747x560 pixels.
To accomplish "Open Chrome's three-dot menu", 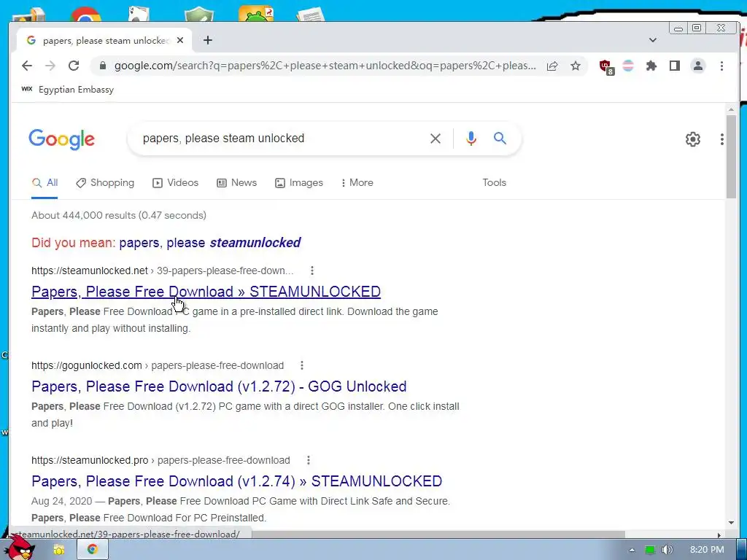I will coord(721,66).
